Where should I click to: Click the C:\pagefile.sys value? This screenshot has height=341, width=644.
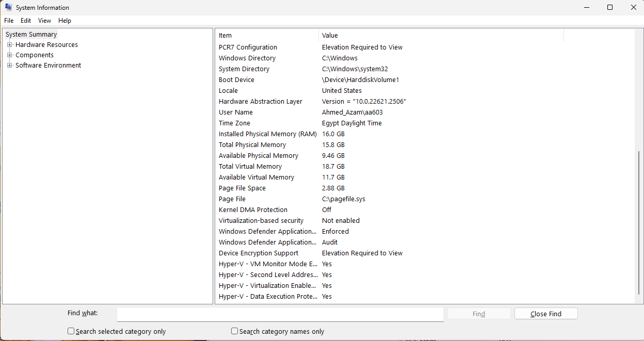[345, 199]
